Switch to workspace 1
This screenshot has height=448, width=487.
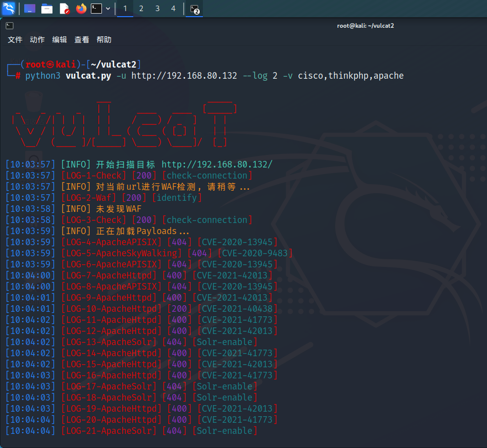(125, 9)
